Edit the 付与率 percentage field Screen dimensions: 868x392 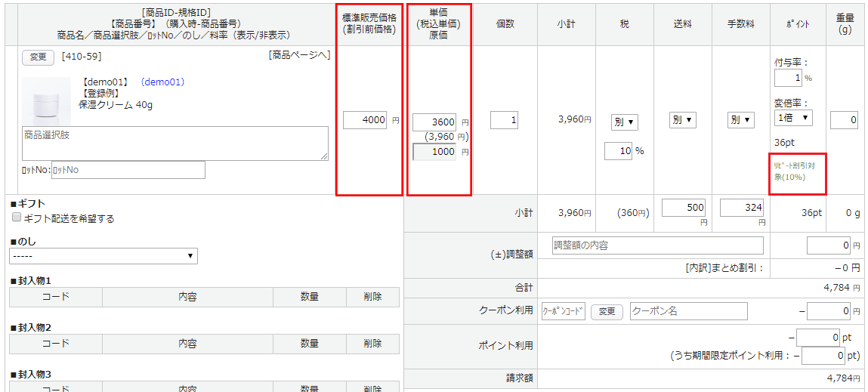(x=788, y=78)
